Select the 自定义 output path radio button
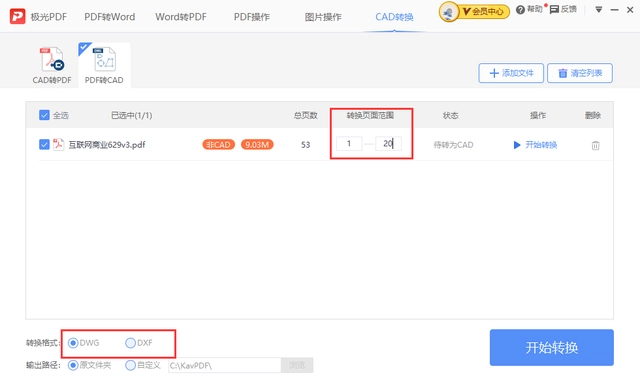Viewport: 640px width, 392px height. point(130,365)
